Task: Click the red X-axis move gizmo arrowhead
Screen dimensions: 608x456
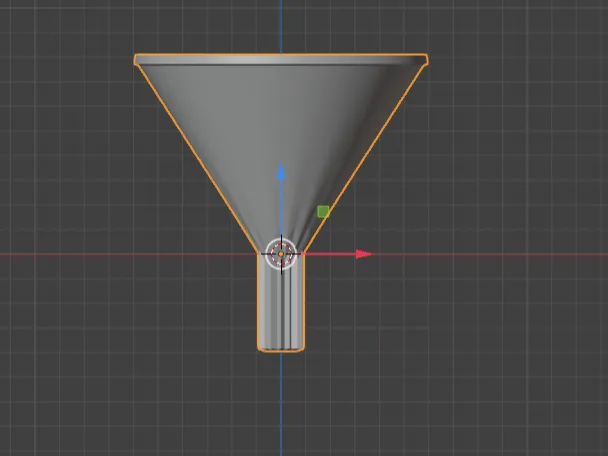Action: [x=364, y=254]
